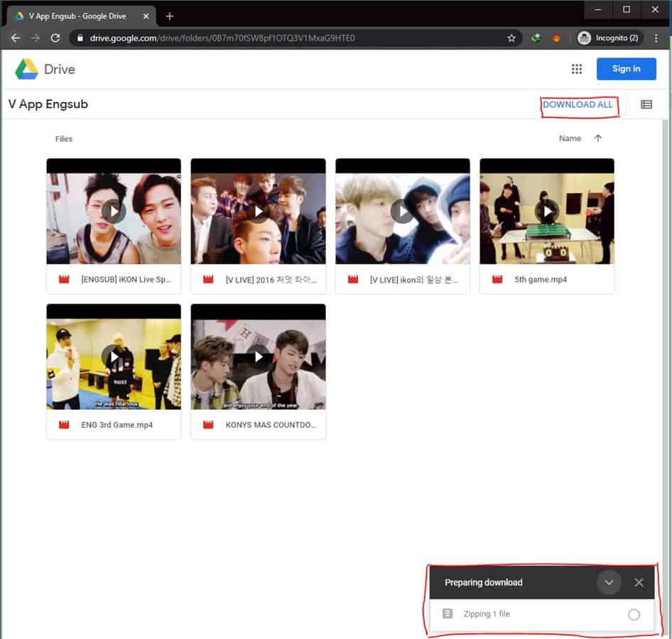
Task: Select the V App Engsub - Google Drive tab
Action: pos(81,16)
